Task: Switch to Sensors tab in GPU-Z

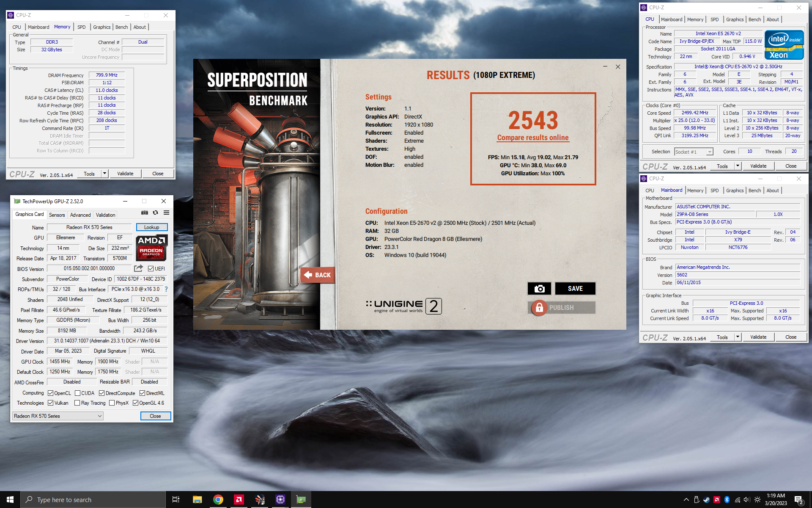Action: click(x=57, y=215)
